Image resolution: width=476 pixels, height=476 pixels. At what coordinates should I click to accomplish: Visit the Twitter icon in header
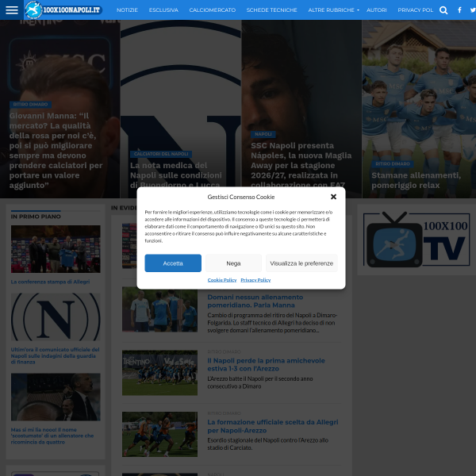point(473,10)
